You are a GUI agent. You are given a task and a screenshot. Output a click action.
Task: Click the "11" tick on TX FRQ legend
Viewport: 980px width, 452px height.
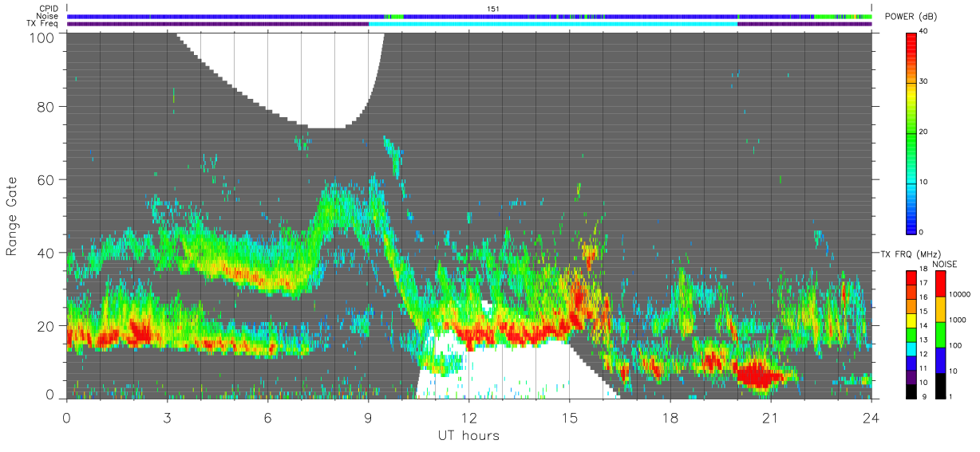tap(923, 368)
